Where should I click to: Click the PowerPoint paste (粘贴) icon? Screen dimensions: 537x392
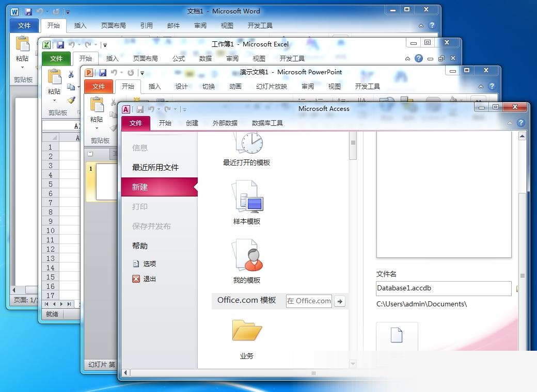click(x=97, y=105)
